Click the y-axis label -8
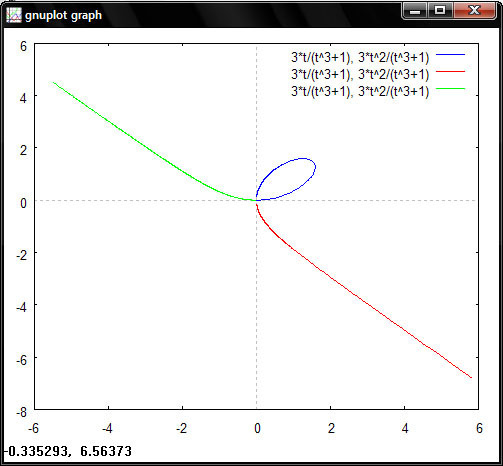The width and height of the screenshot is (503, 466). coord(21,412)
